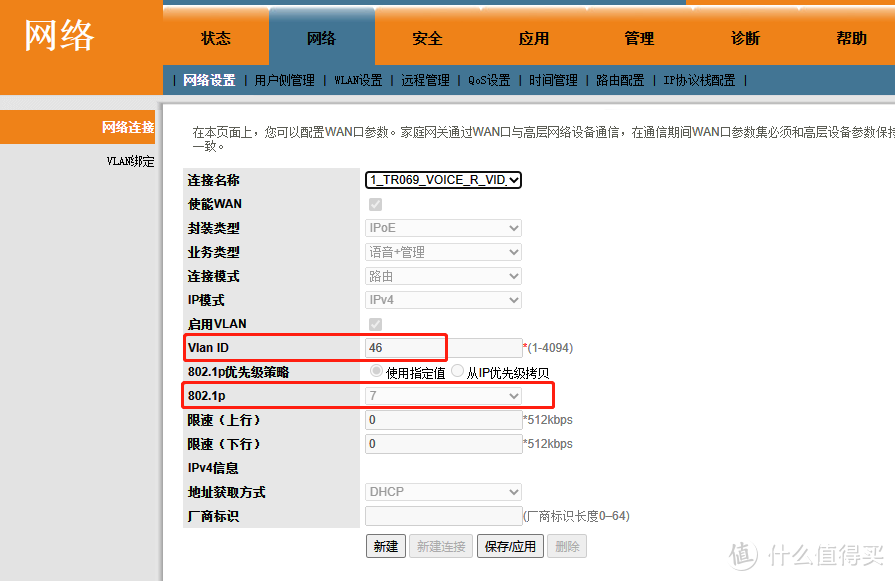Open VLAN绑定 in left sidebar
The height and width of the screenshot is (581, 895).
point(130,162)
